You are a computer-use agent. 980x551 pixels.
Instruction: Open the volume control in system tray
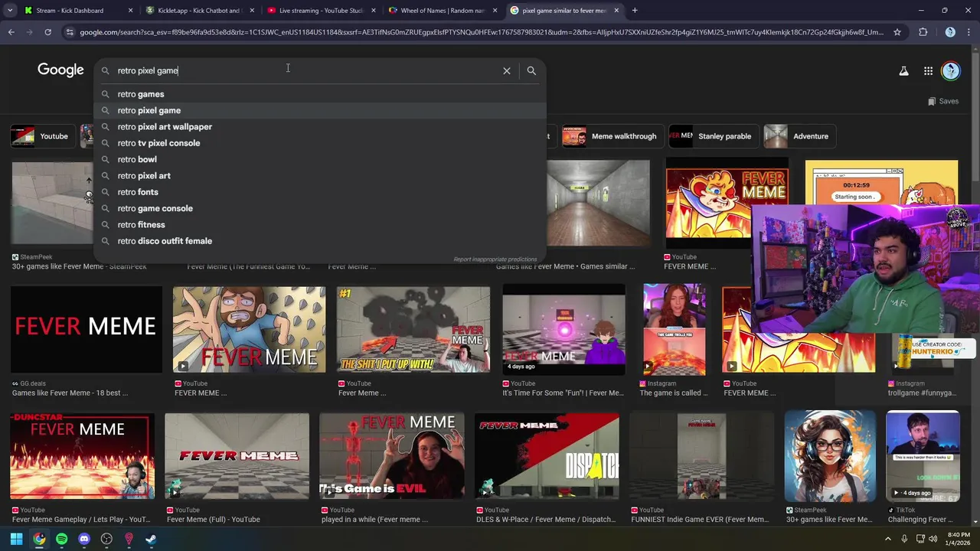[933, 539]
